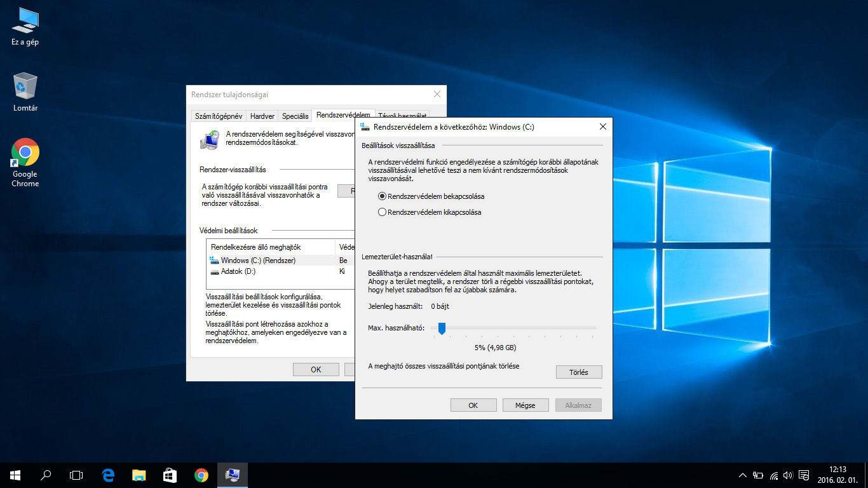Show hidden tray icons with the chevron
This screenshot has width=868, height=488.
click(742, 475)
